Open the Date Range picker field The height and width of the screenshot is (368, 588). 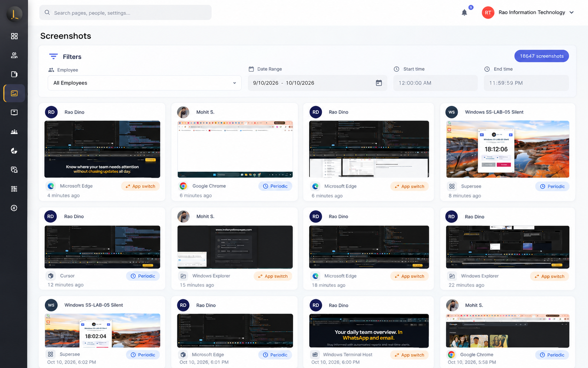click(317, 83)
